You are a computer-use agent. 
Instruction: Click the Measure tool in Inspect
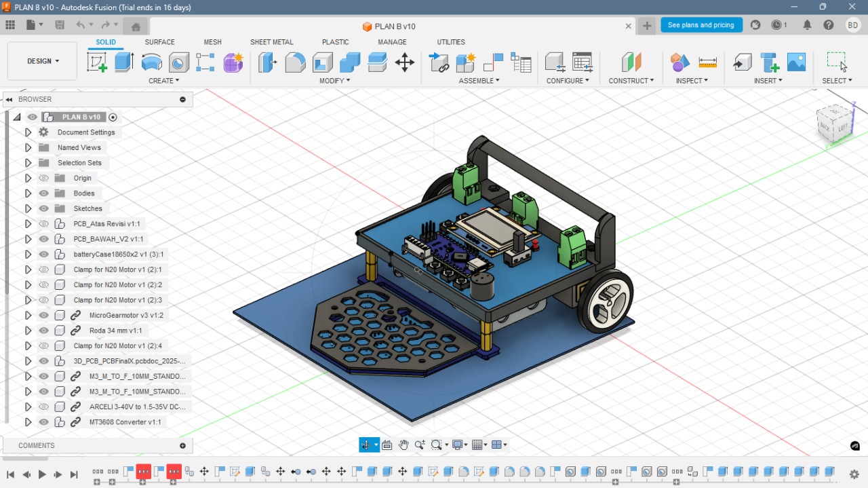707,62
